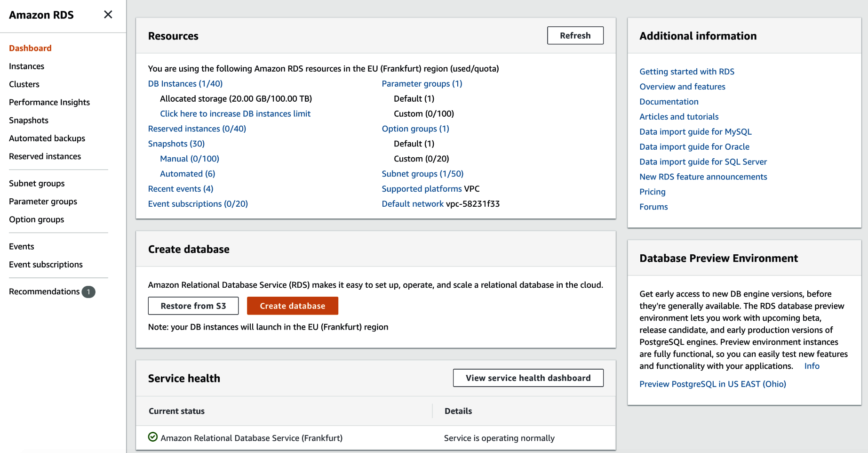The height and width of the screenshot is (453, 868).
Task: Open Performance Insights in the sidebar
Action: 49,102
